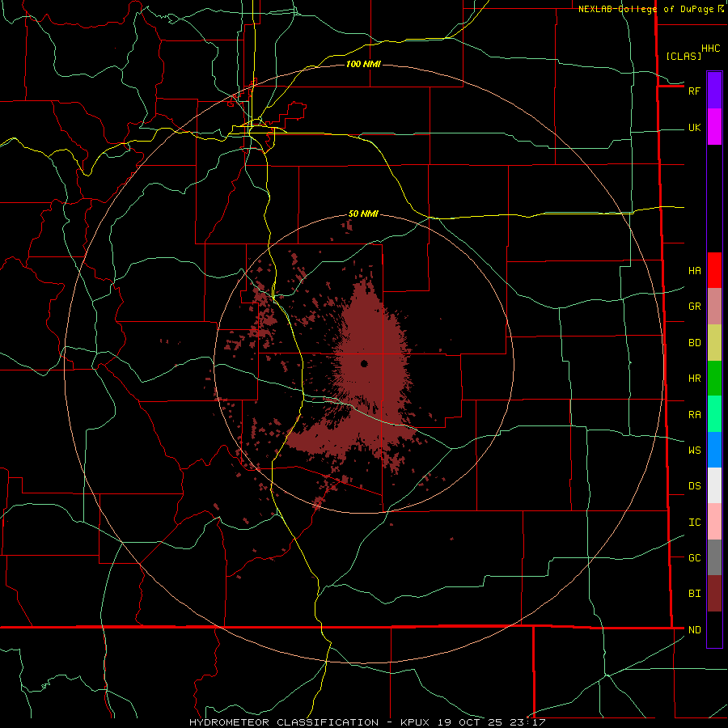Click the dusty pink GR legend swatch
The height and width of the screenshot is (728, 728).
point(714,307)
